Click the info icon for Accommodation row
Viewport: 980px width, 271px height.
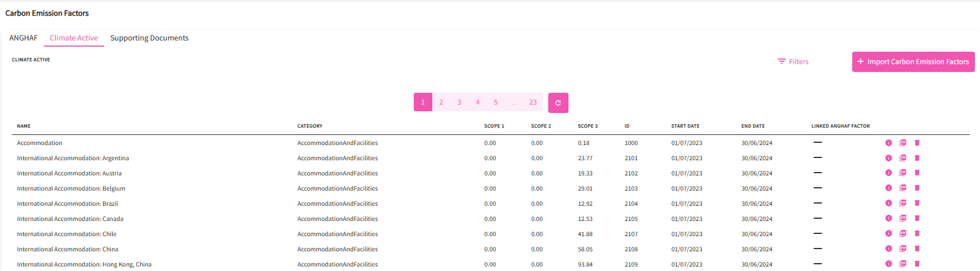[x=888, y=143]
